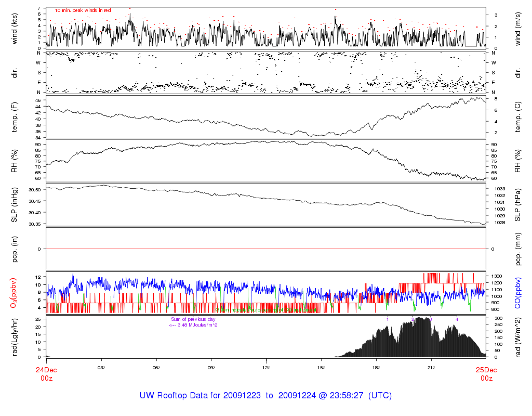532x416 pixels.
Task: Select the '30.40' pressure tick value
Action: 35,213
